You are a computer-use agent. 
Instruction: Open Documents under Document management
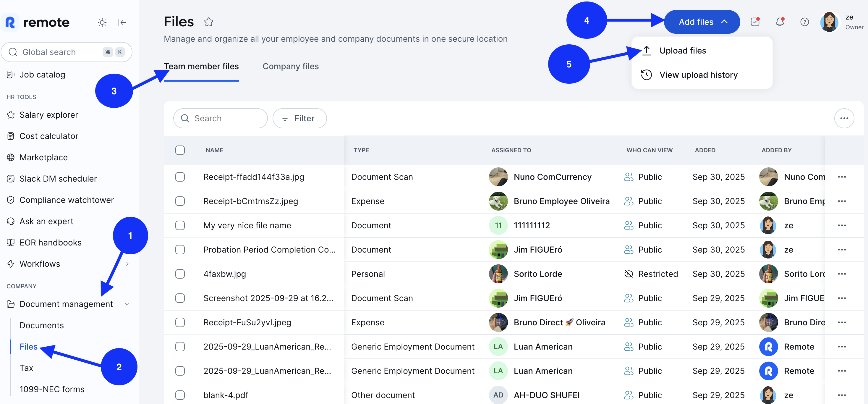pyautogui.click(x=41, y=326)
